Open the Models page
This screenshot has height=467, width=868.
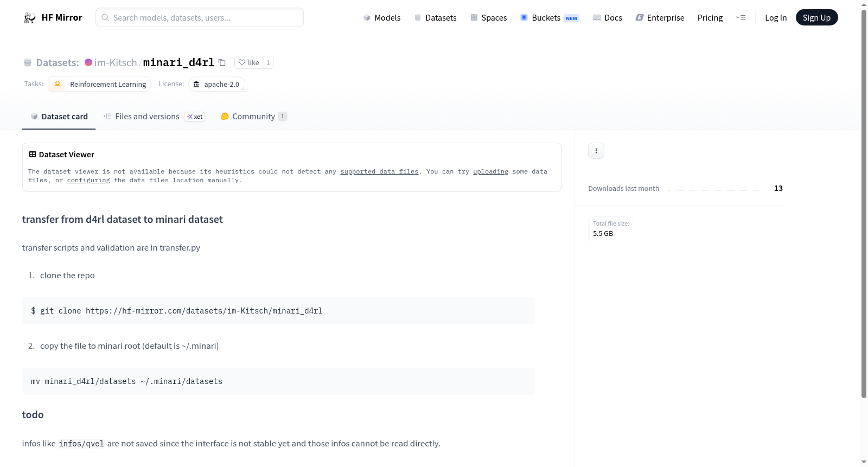pos(382,18)
